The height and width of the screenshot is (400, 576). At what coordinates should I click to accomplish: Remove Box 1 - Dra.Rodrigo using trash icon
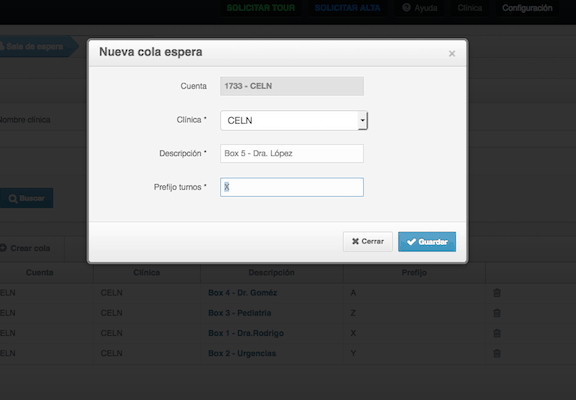pos(497,333)
